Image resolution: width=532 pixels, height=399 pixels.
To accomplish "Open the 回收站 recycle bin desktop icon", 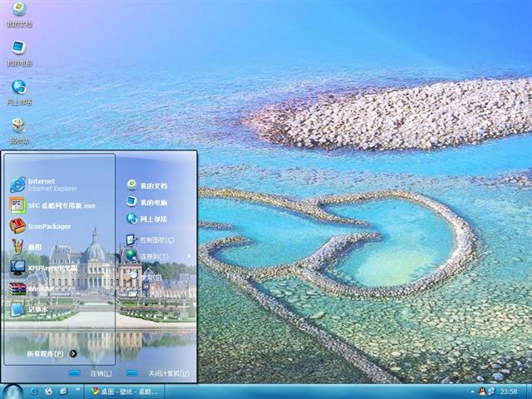I will tap(19, 131).
